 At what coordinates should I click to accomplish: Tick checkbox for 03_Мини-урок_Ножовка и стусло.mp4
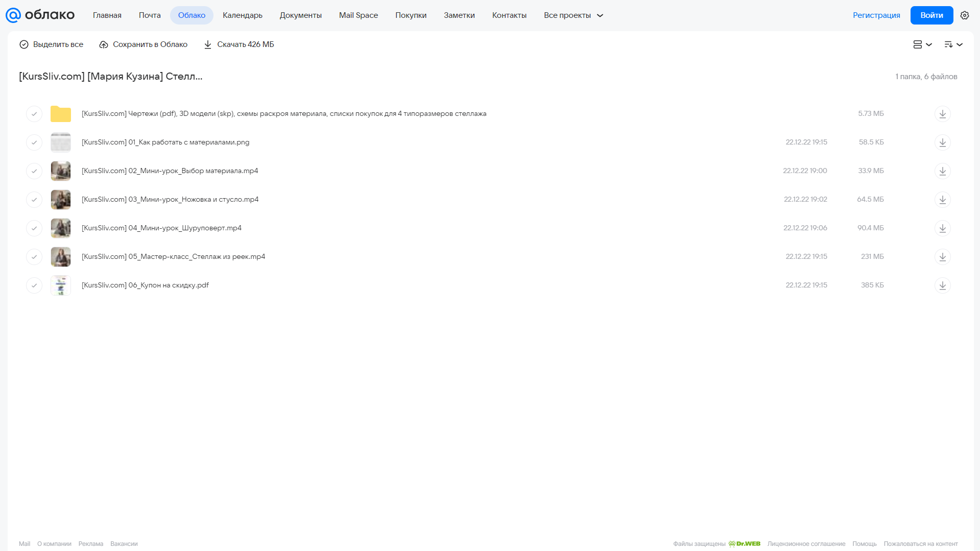34,200
